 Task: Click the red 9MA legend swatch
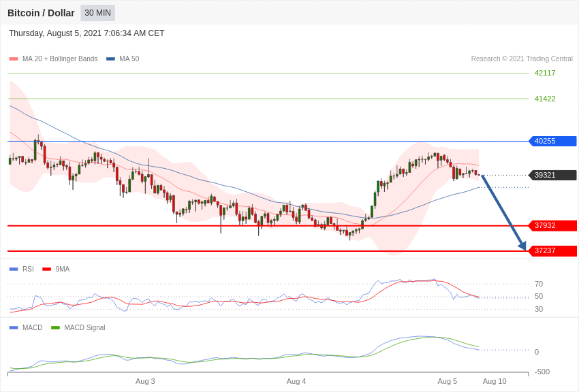pos(47,269)
